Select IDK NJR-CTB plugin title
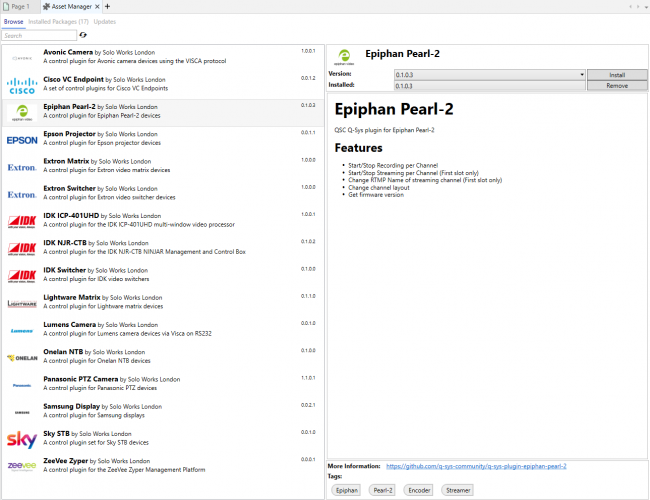Screen dimensions: 650x500 tap(65, 243)
